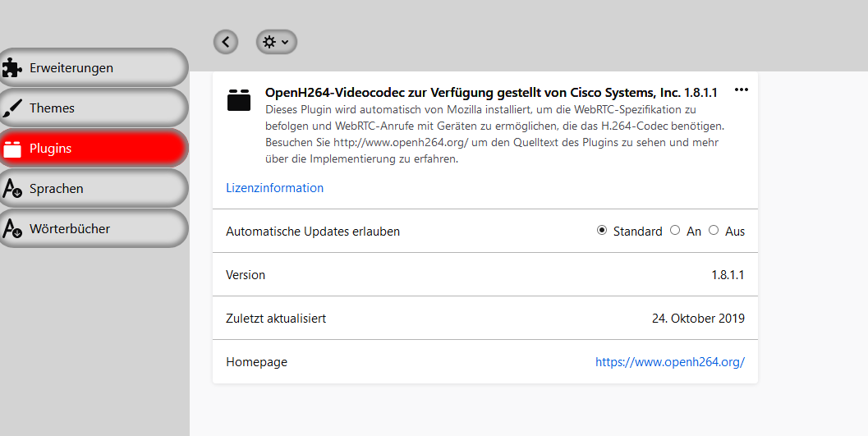Click the white brick Plugins icon
This screenshot has height=436, width=868.
[12, 149]
